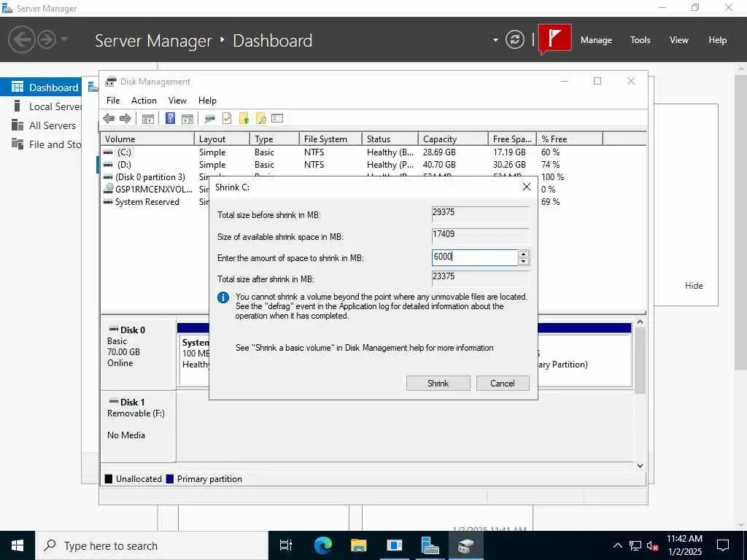Open the Action Center notification icon
Viewport: 747px width, 560px height.
723,545
